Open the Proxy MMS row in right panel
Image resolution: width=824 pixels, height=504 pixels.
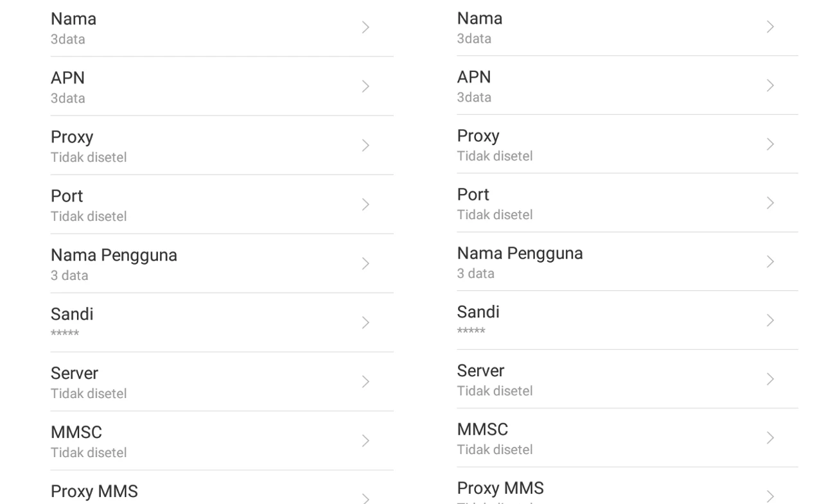(x=627, y=486)
